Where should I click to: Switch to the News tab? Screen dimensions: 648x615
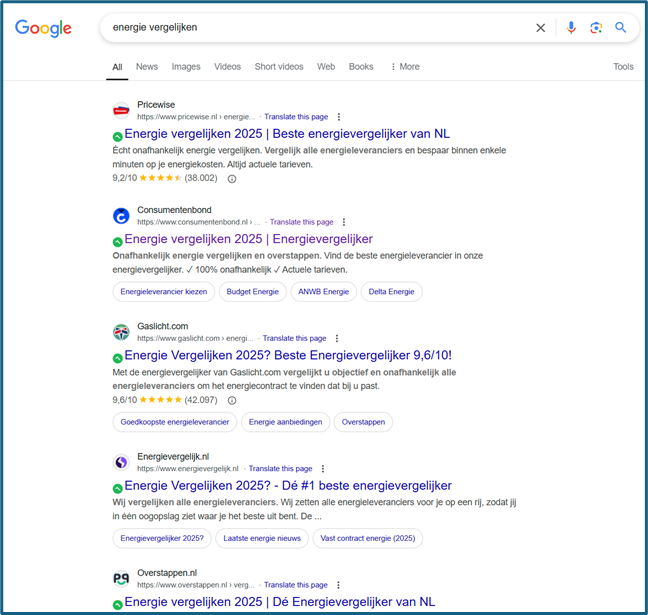[x=147, y=67]
